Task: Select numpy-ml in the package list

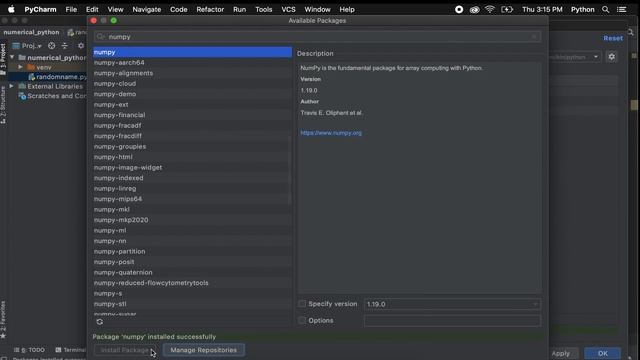Action: click(192, 230)
